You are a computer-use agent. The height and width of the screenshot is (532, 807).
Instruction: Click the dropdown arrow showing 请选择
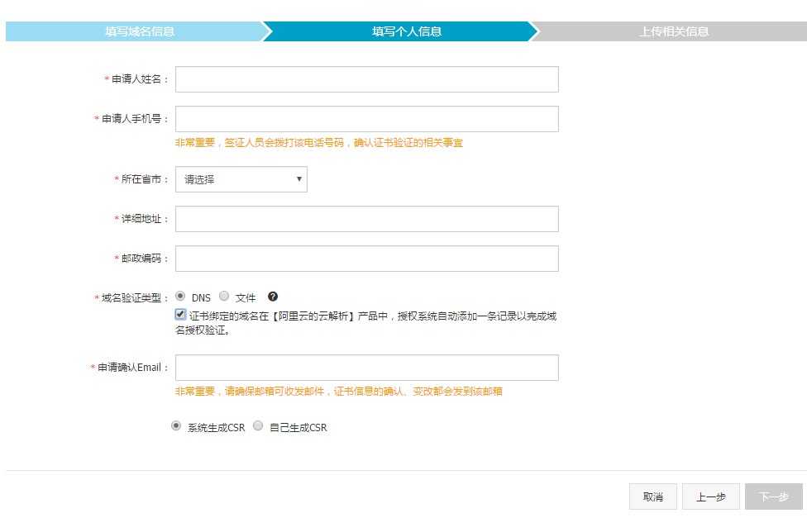[x=299, y=179]
